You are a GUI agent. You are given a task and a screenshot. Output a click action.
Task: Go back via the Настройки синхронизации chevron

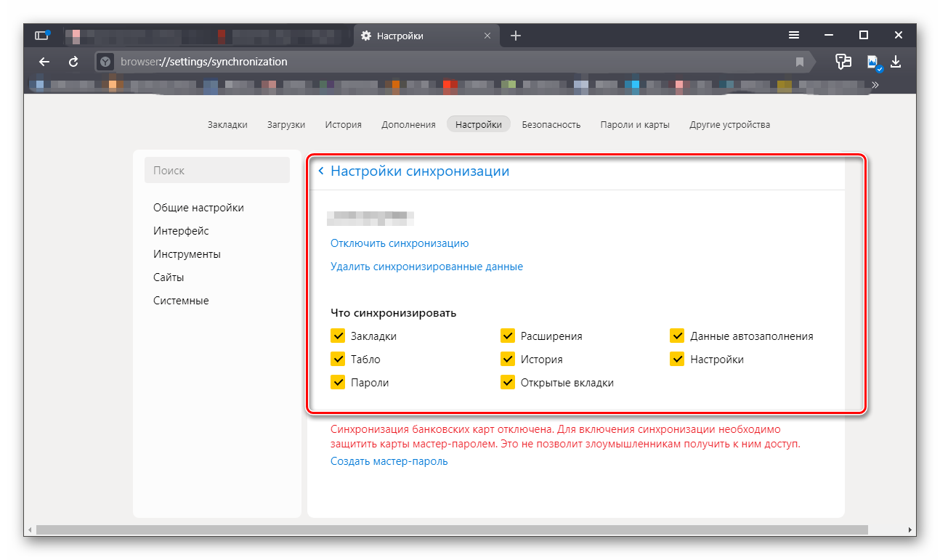pyautogui.click(x=321, y=171)
